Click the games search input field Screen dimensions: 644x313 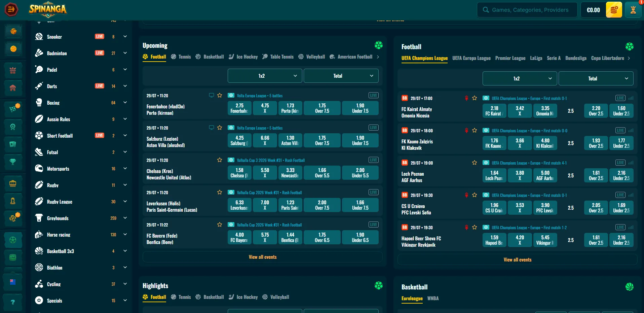[527, 10]
